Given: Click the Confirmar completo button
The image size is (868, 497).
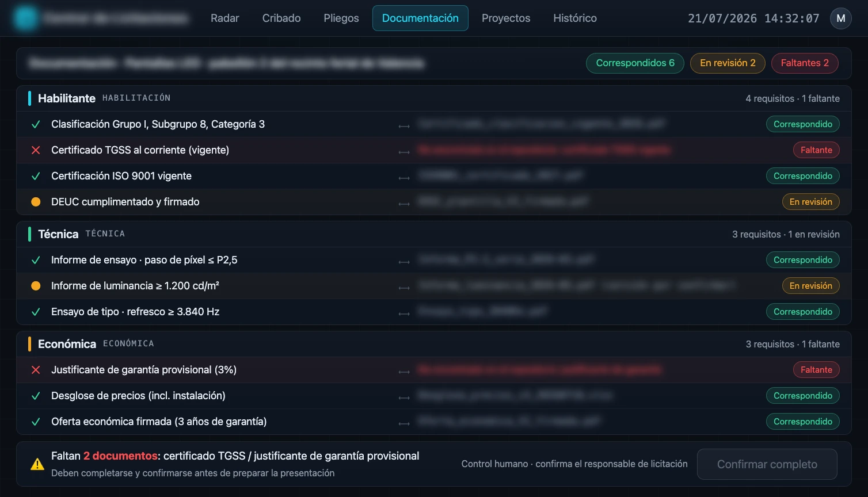Looking at the screenshot, I should coord(767,464).
